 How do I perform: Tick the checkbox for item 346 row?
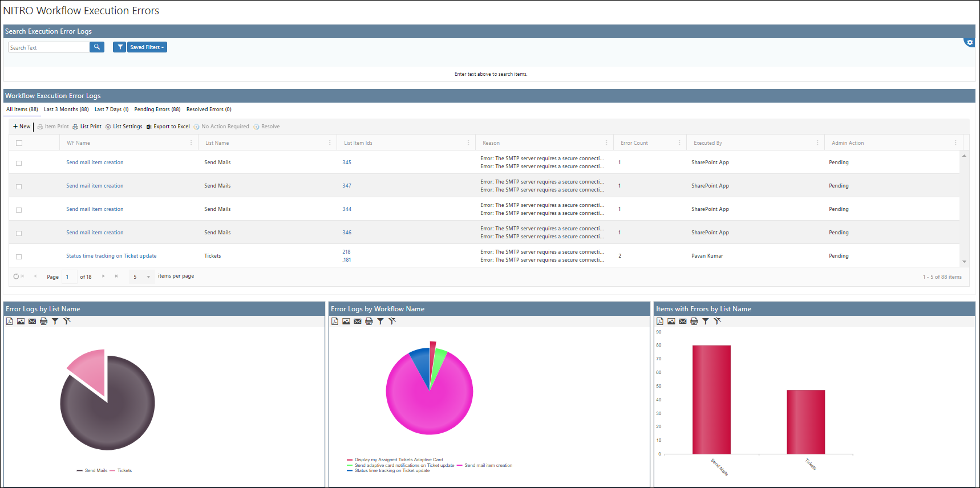[x=19, y=233]
